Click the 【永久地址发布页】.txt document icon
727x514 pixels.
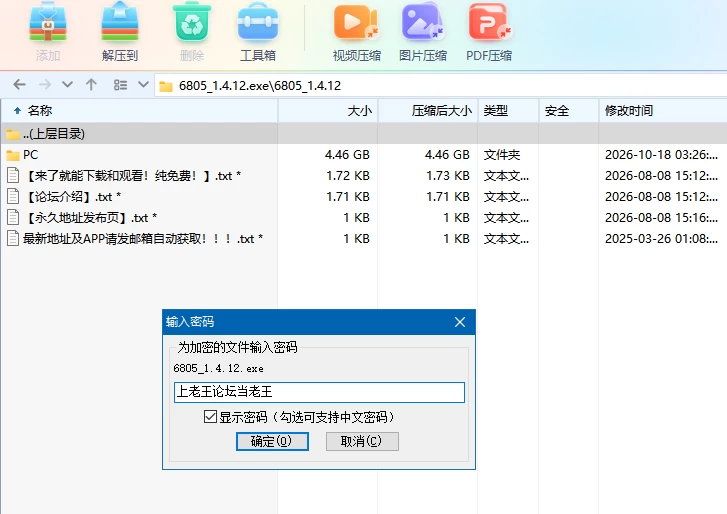tap(13, 217)
